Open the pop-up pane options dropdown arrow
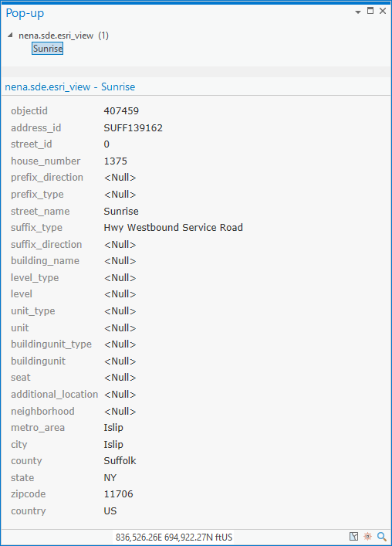The image size is (392, 546). [357, 12]
